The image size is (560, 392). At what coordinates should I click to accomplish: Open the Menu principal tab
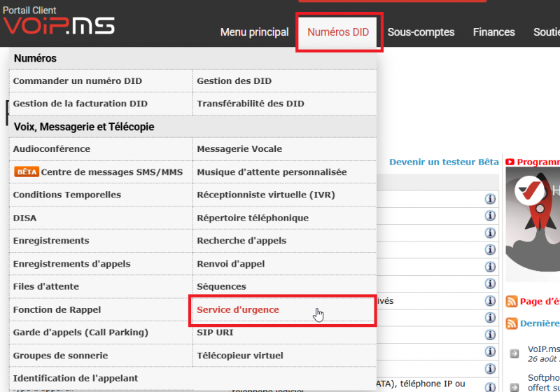254,32
